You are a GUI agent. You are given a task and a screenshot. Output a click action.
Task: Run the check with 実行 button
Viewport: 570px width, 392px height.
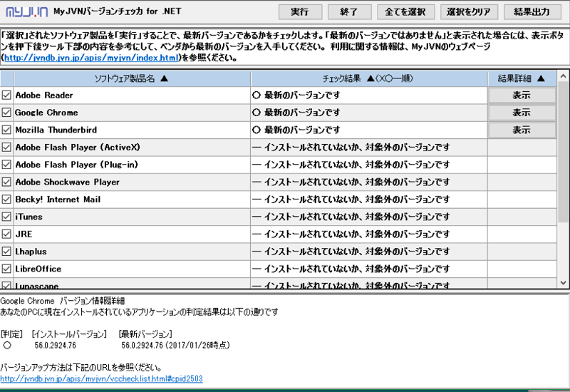pyautogui.click(x=300, y=12)
